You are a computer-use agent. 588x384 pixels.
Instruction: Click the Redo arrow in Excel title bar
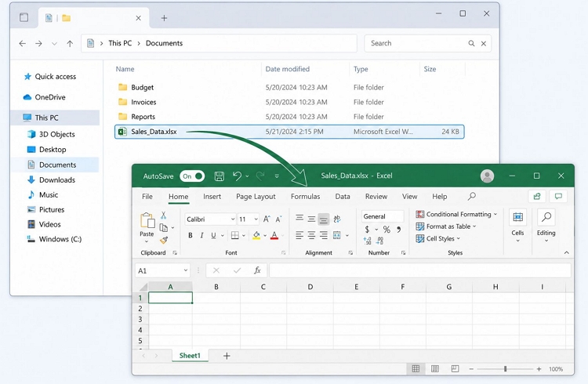(x=260, y=176)
